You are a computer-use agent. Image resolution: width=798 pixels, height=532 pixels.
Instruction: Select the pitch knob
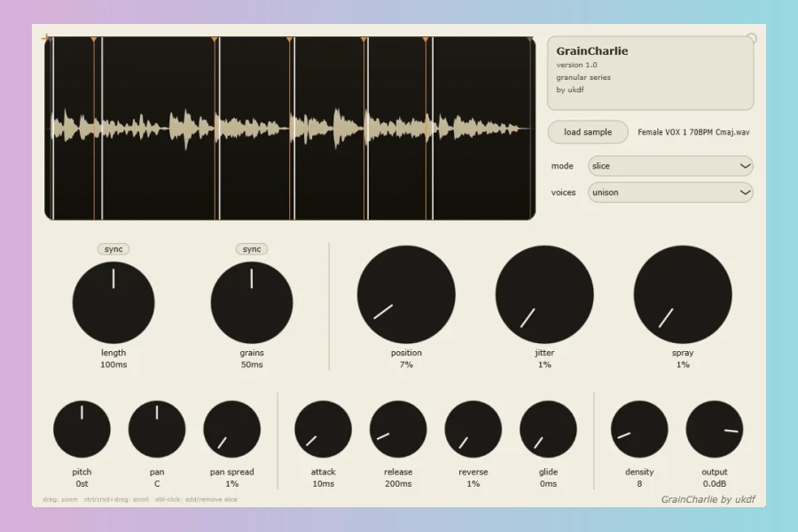pyautogui.click(x=82, y=429)
